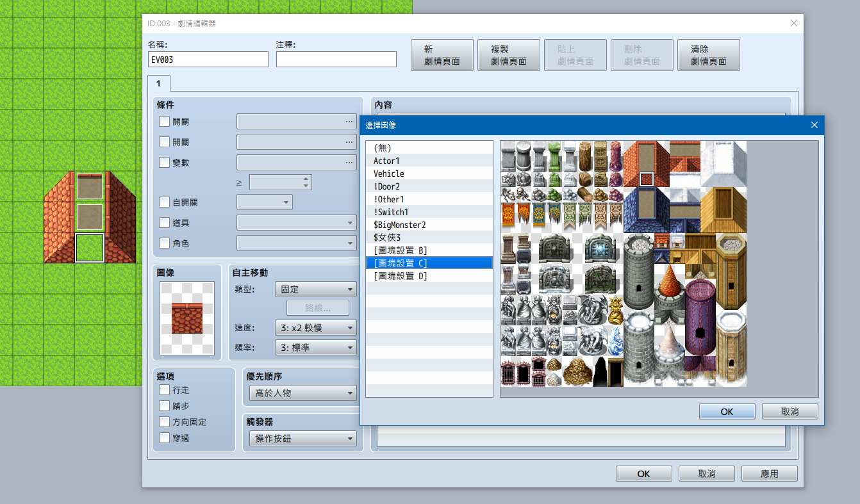Switch to event page tab 1
The image size is (860, 504).
(158, 84)
